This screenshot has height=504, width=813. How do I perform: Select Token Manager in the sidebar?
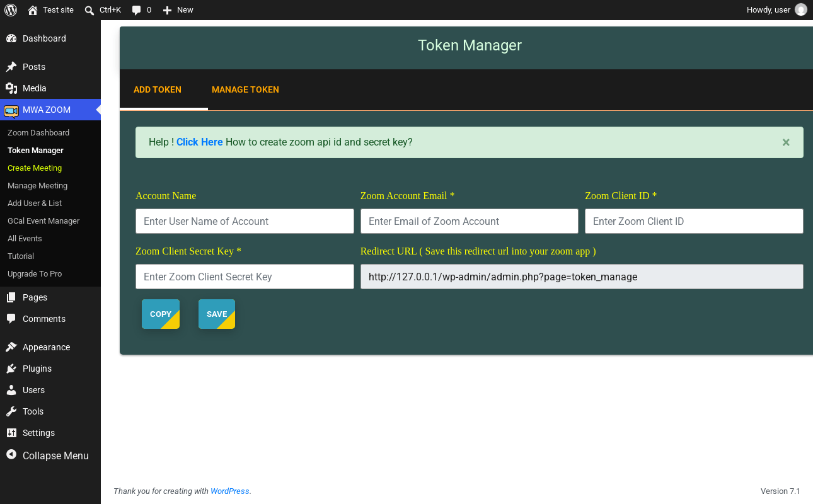[35, 151]
